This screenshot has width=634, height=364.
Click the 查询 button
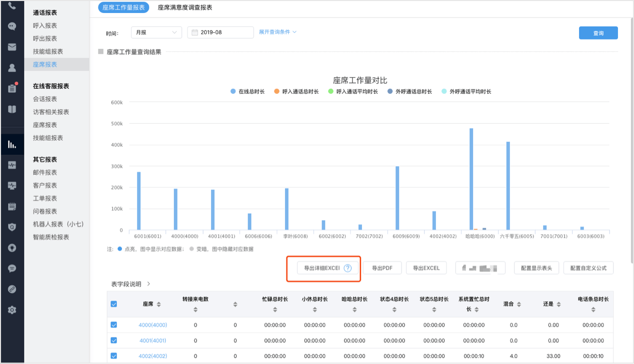pyautogui.click(x=598, y=33)
